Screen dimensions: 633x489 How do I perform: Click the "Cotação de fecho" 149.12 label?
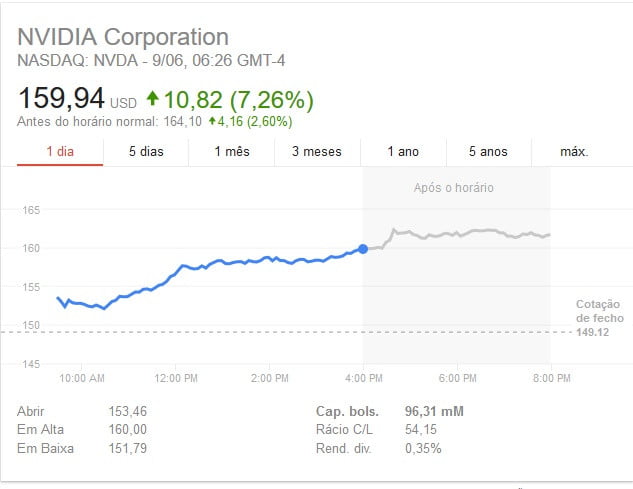pos(599,318)
